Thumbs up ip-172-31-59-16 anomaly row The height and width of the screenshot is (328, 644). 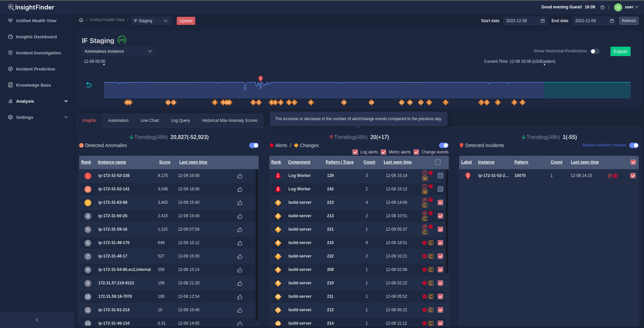(240, 230)
